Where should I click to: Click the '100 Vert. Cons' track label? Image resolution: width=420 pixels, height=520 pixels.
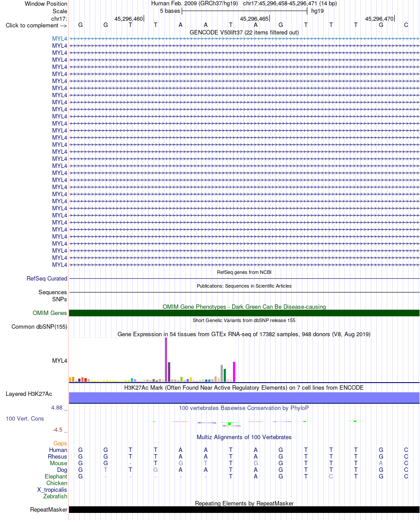click(25, 419)
